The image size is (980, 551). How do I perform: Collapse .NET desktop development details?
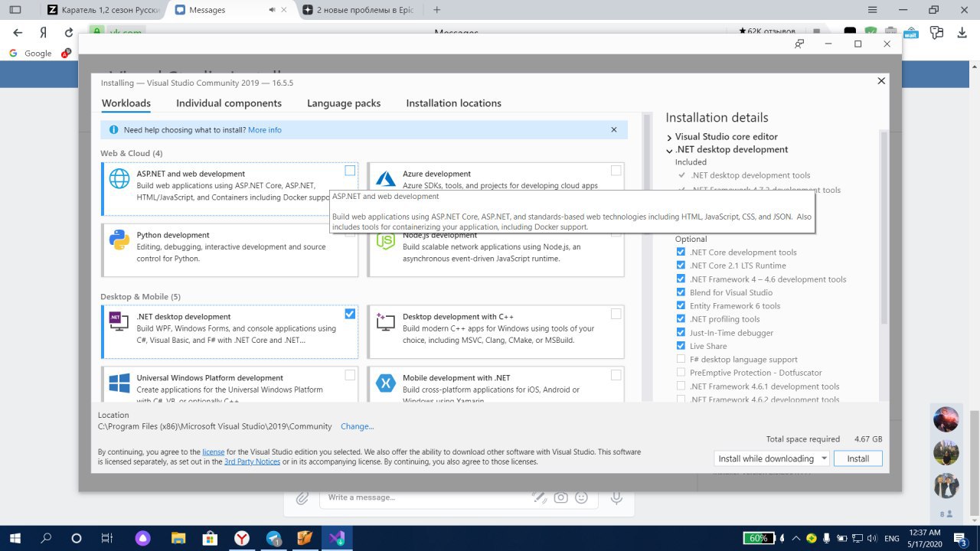coord(669,150)
